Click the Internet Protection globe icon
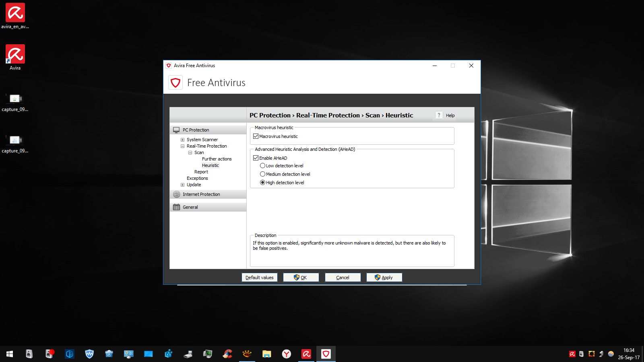Screen dimensions: 644x362 coord(176,194)
